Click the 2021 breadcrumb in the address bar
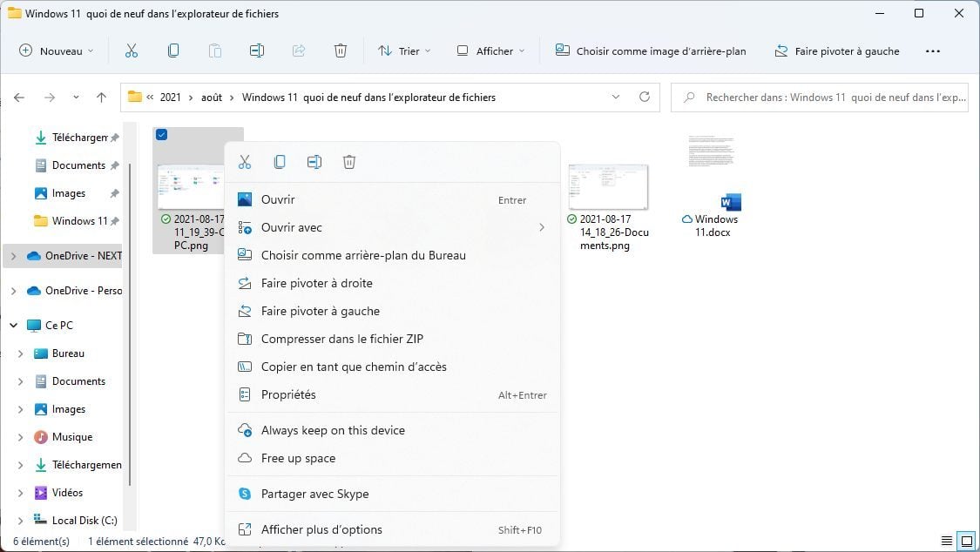The height and width of the screenshot is (552, 980). 170,98
